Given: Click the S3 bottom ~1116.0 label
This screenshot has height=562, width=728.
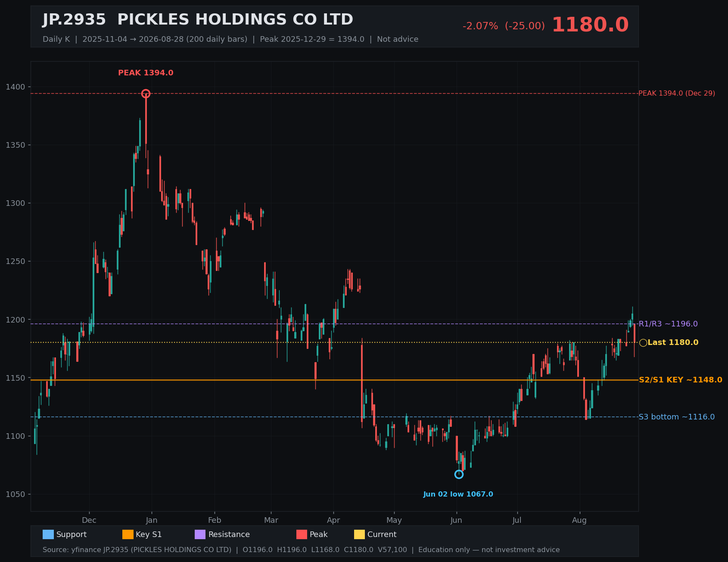Looking at the screenshot, I should [x=676, y=417].
